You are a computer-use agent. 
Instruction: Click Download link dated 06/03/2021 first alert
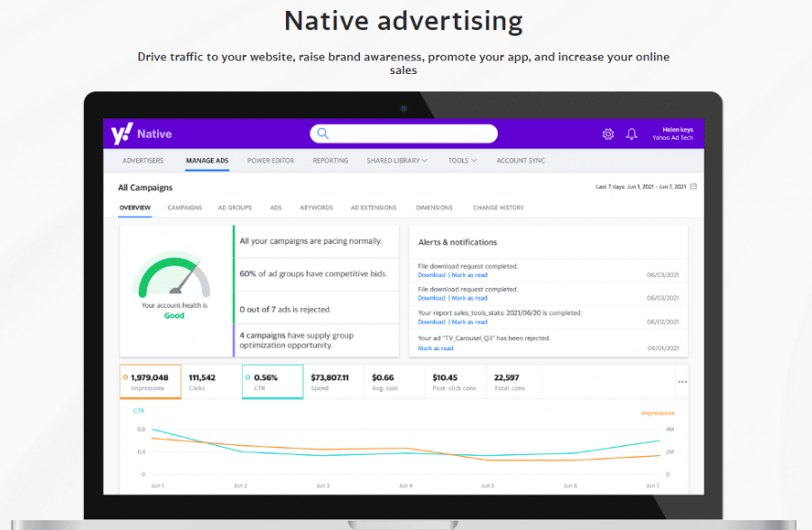click(x=431, y=275)
